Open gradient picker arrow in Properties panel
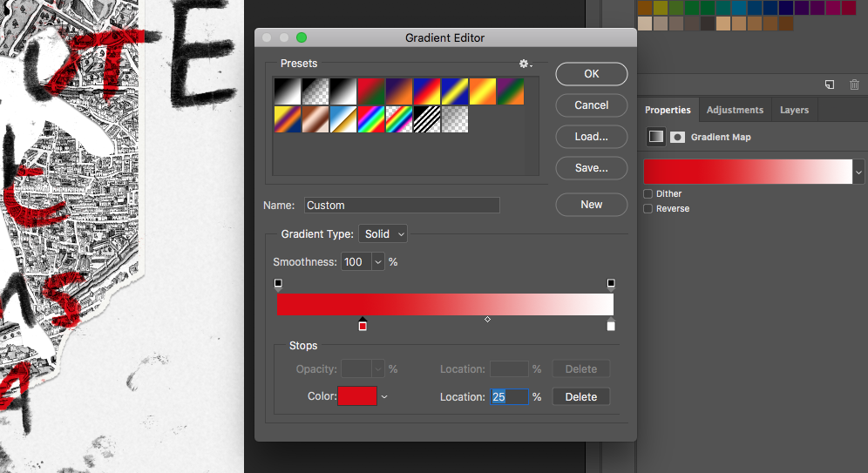Viewport: 868px width, 473px height. coord(859,171)
